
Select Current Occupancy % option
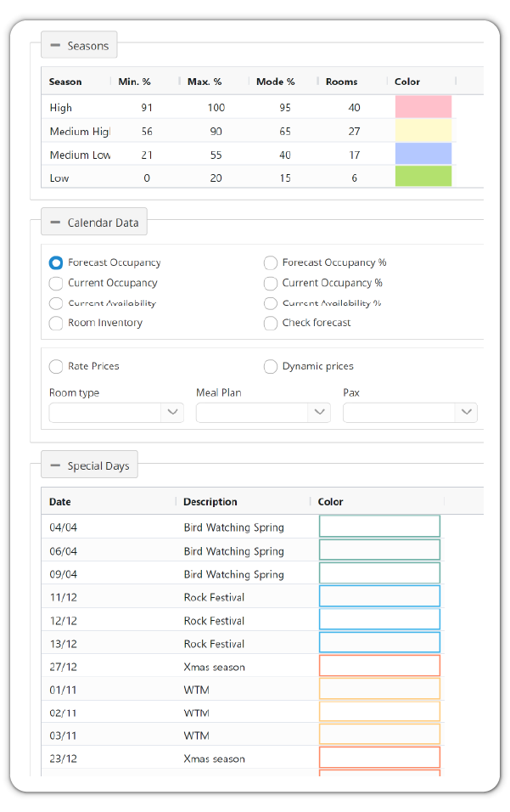pos(271,284)
